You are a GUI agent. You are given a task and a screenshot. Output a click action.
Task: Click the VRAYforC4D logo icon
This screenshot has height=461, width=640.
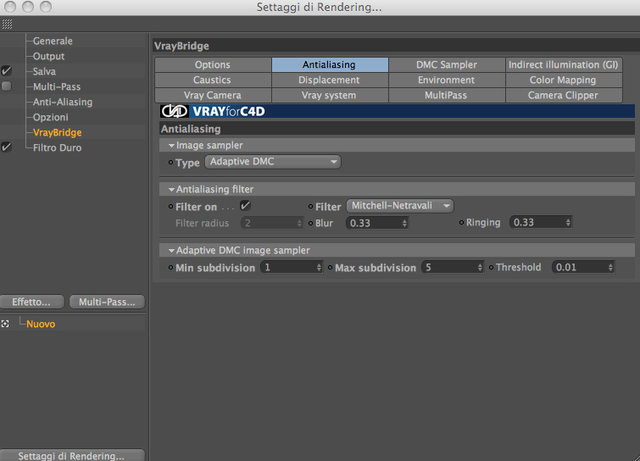[x=174, y=111]
